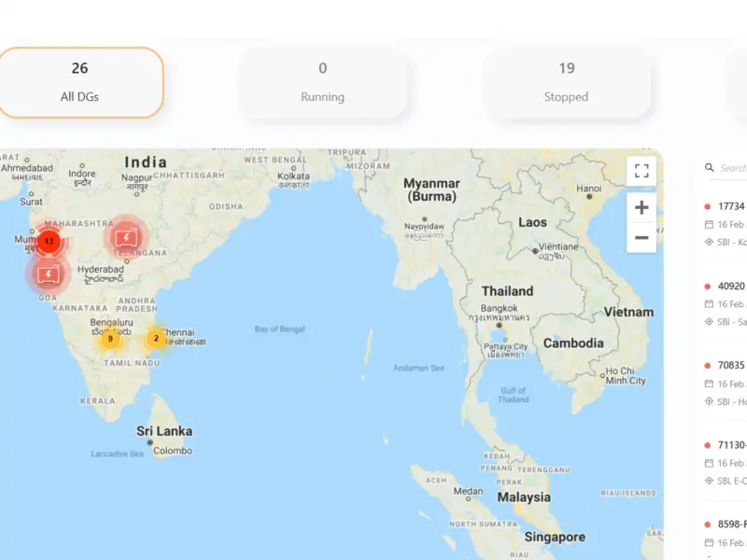This screenshot has height=560, width=747.
Task: Open list entry 8598
Action: click(x=732, y=525)
